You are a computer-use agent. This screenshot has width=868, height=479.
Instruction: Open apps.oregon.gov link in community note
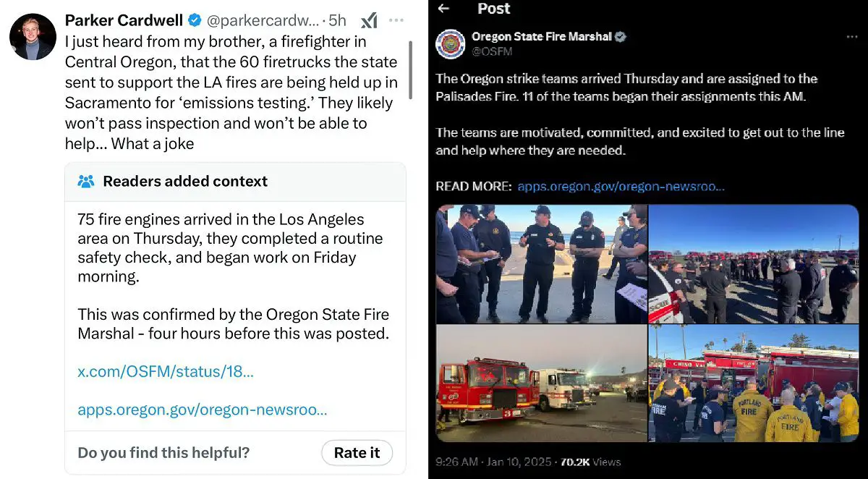tap(203, 410)
